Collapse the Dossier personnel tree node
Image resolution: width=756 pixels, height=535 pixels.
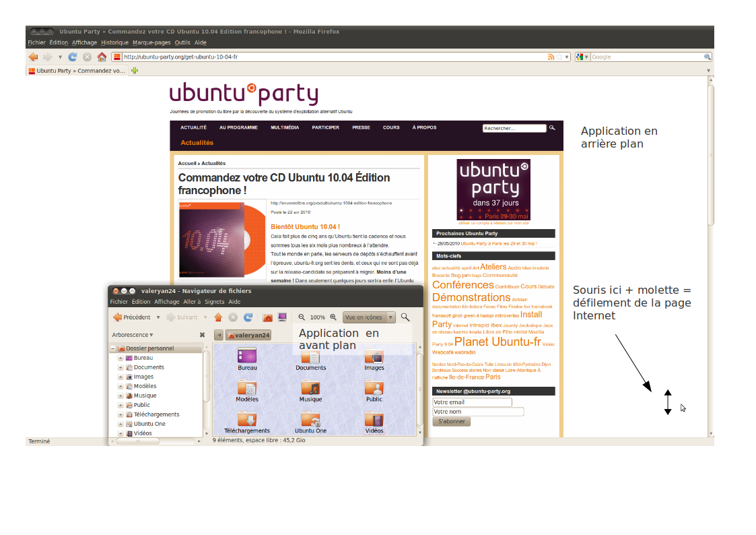coord(112,349)
